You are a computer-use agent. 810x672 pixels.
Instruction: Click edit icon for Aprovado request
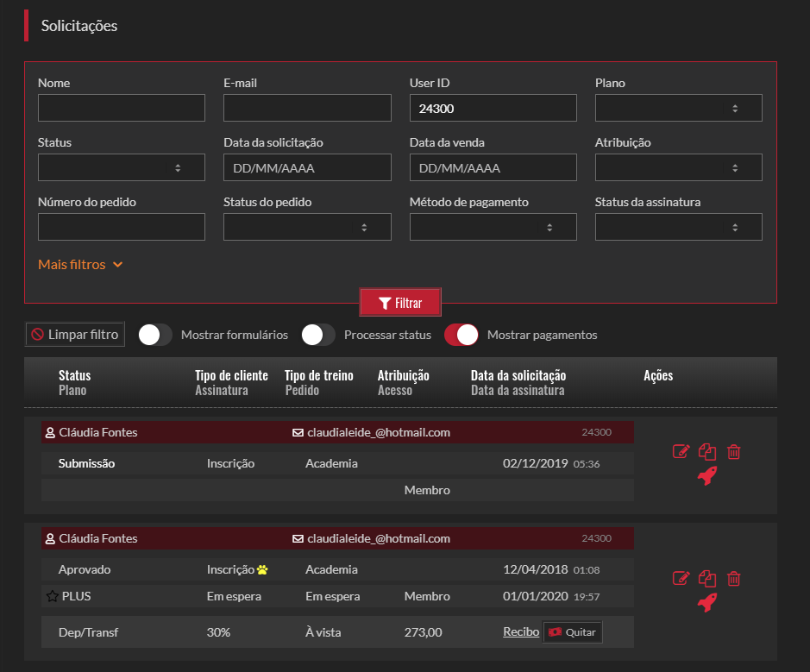(x=681, y=578)
